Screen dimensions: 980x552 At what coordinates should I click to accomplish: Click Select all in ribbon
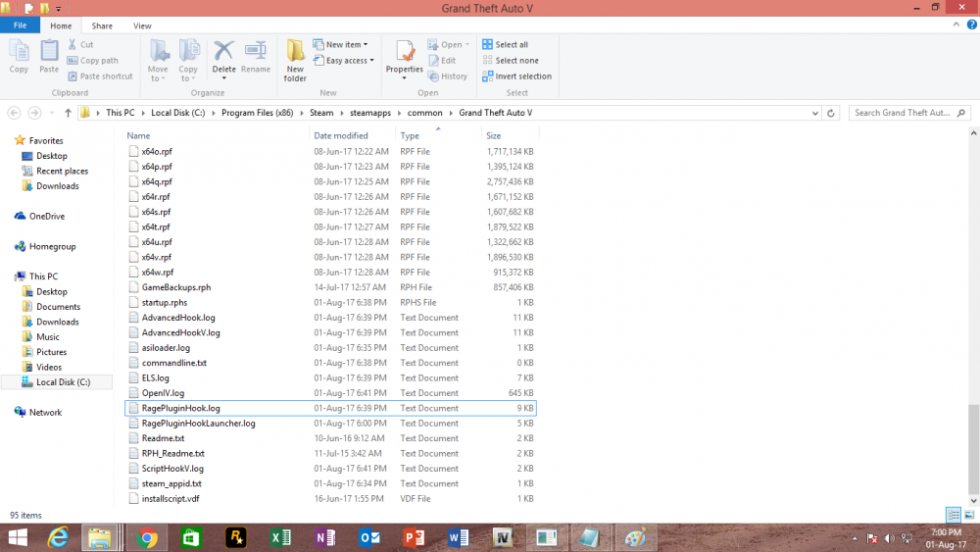[x=505, y=44]
